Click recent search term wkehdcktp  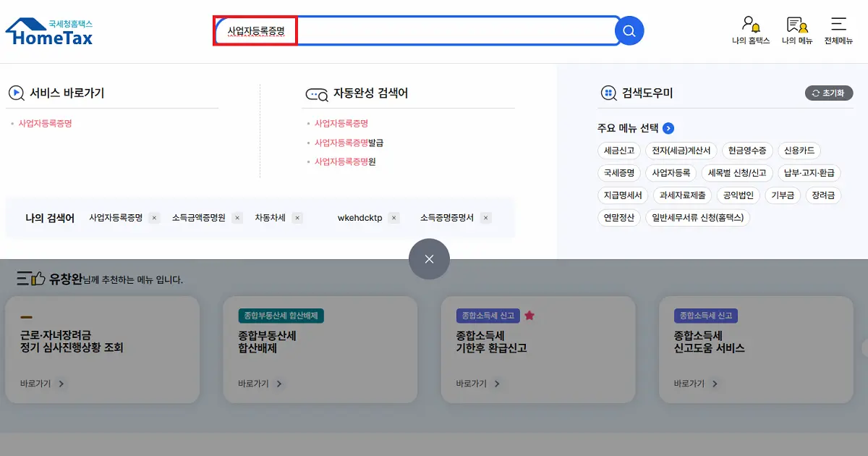coord(359,218)
